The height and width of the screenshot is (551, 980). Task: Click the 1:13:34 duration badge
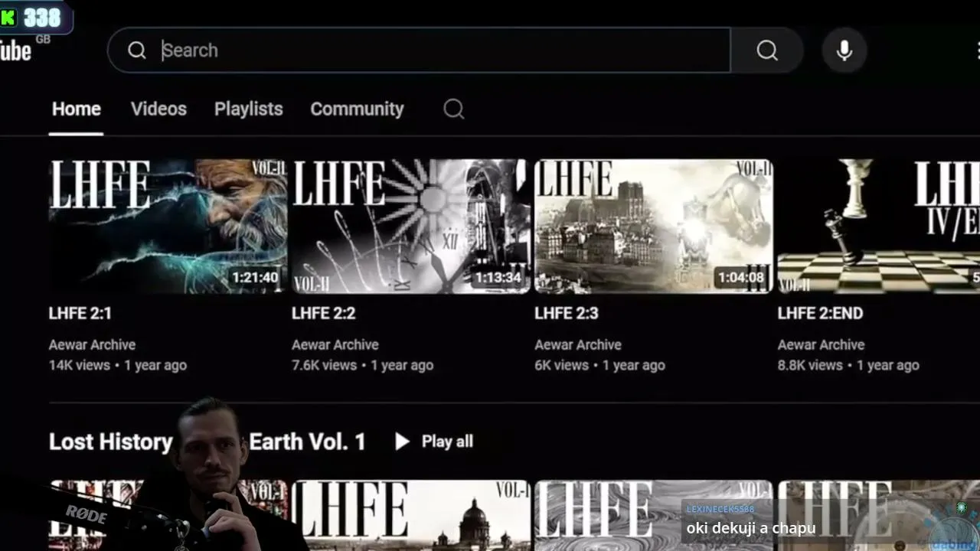pos(498,278)
